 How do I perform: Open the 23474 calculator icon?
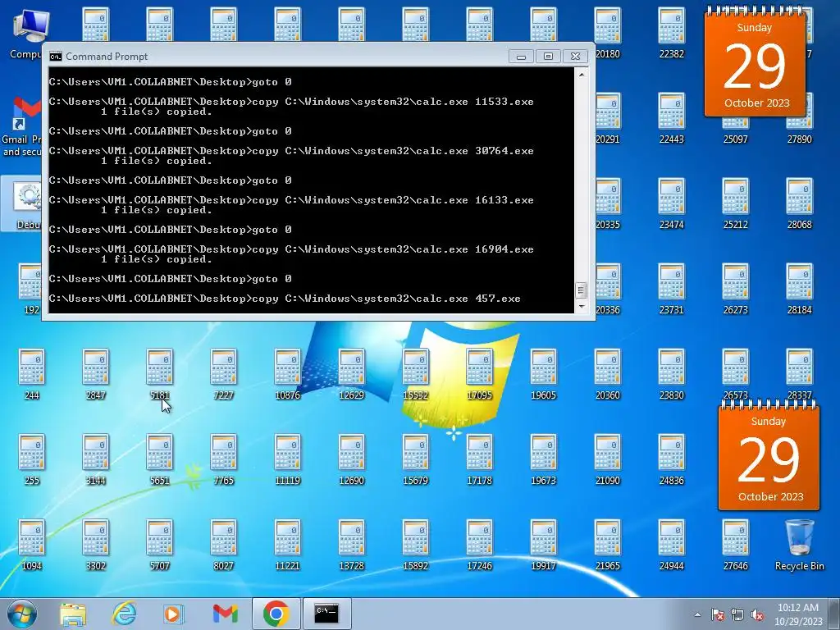671,203
